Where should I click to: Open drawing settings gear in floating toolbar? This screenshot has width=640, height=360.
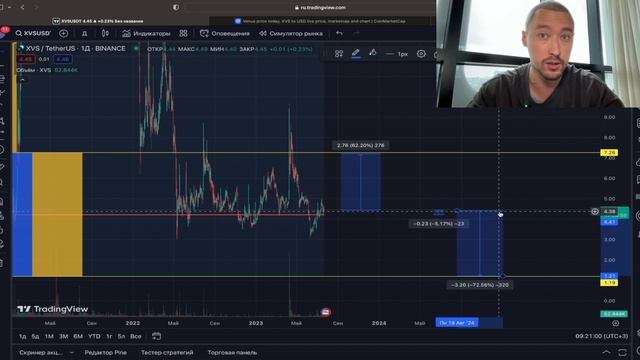pos(421,53)
